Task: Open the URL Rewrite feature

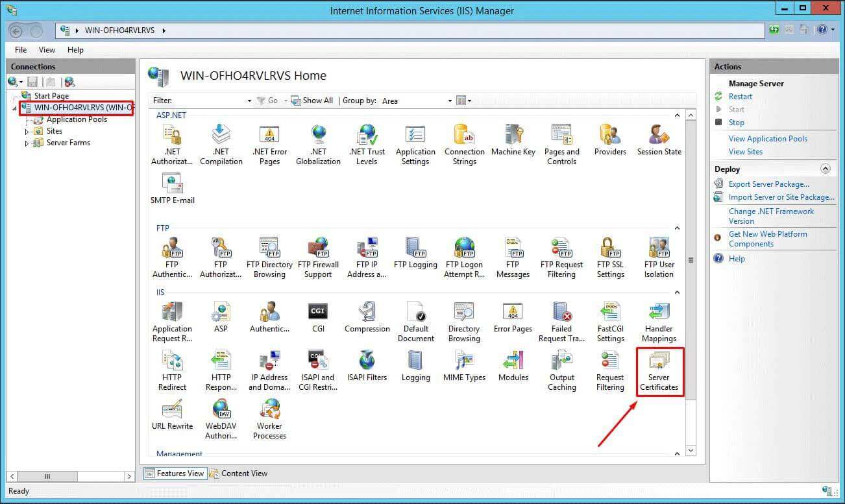Action: pos(172,414)
